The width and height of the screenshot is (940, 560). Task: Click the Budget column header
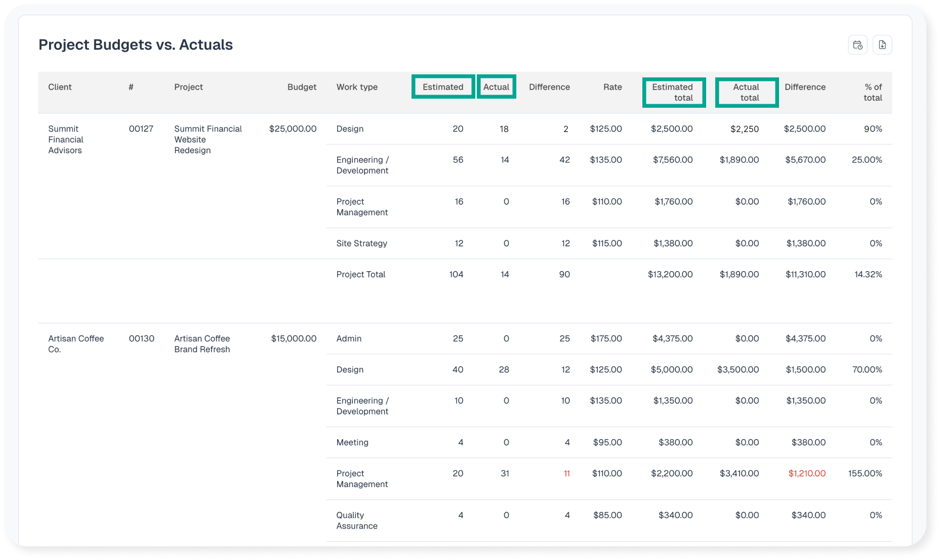pos(302,87)
